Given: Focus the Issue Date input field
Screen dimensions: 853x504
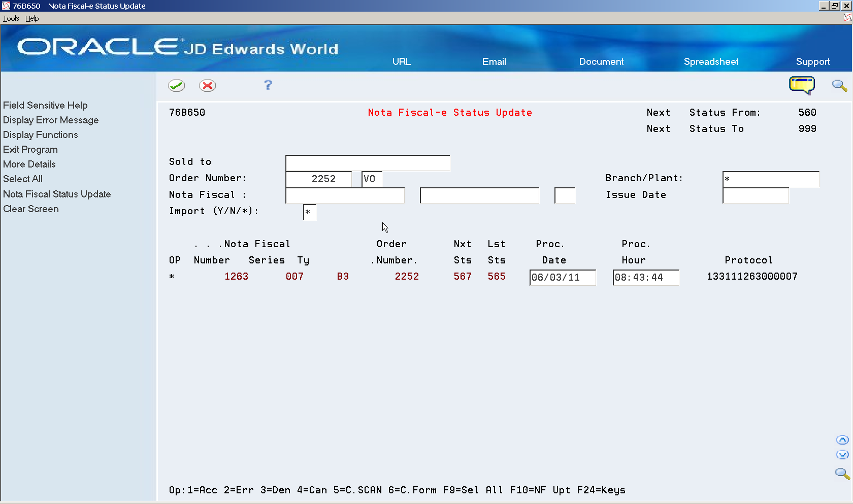Looking at the screenshot, I should 756,195.
